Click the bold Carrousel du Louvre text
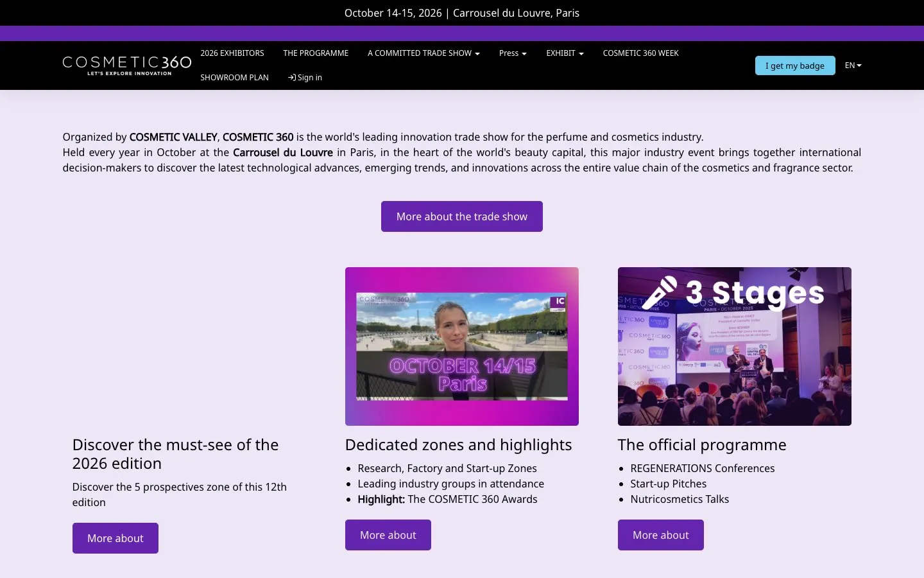Viewport: 924px width, 578px height. 283,152
